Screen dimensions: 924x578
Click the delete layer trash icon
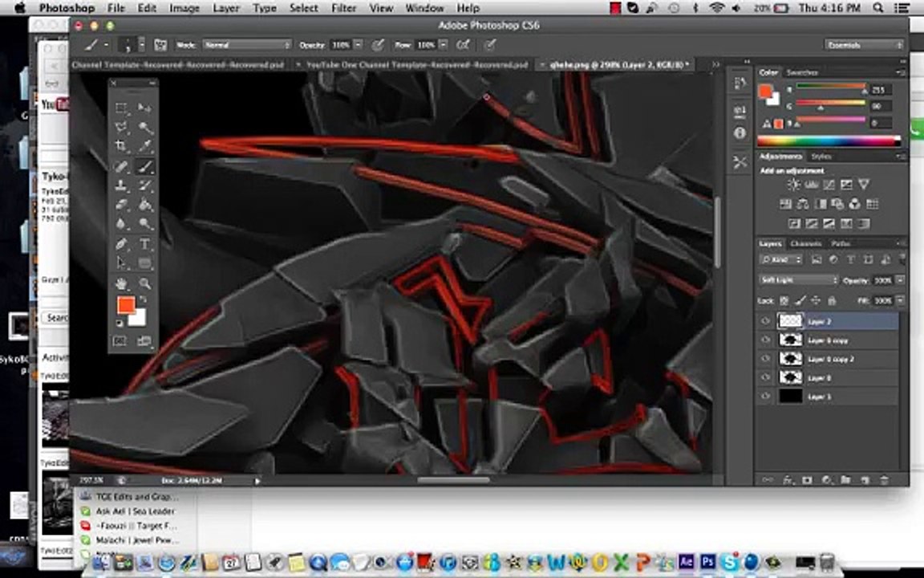884,480
